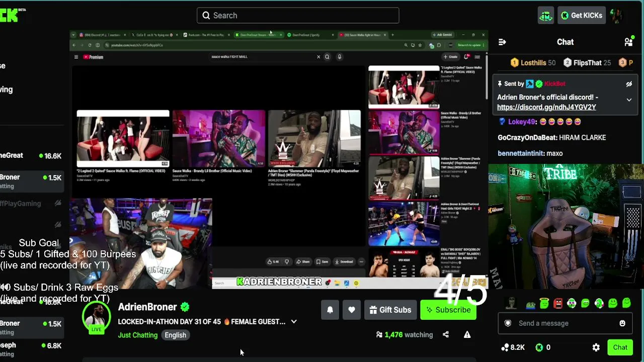This screenshot has width=644, height=362.
Task: Open the 8.2K channel points balance
Action: (513, 347)
